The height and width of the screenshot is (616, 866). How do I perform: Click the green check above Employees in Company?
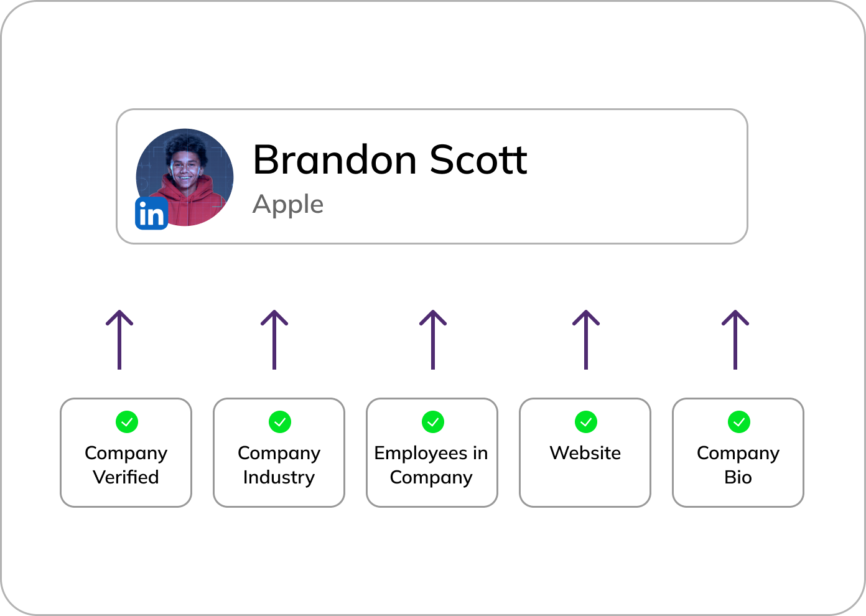433,422
